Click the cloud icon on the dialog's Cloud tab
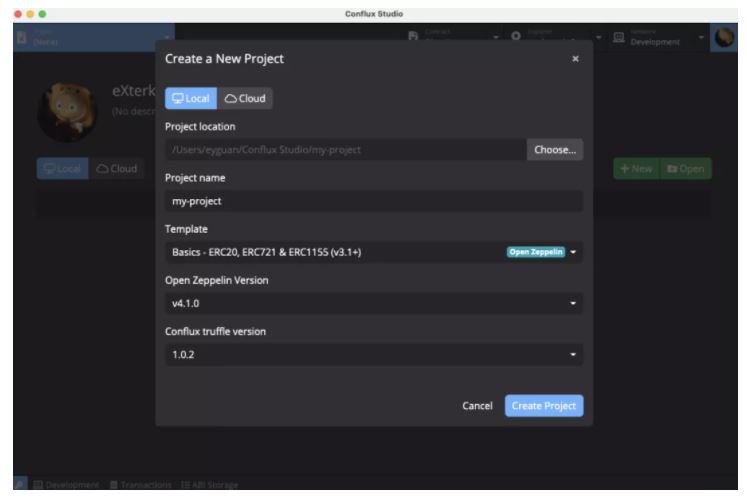 coord(231,99)
